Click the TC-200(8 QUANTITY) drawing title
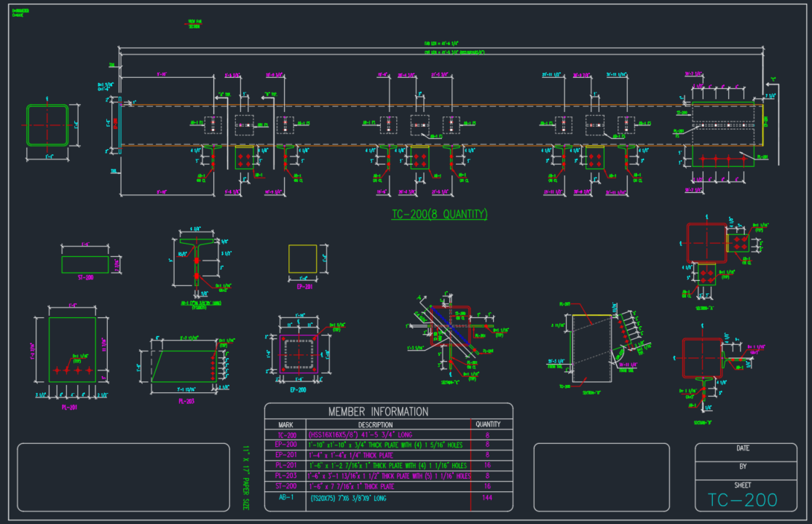This screenshot has height=524, width=812. coord(439,214)
